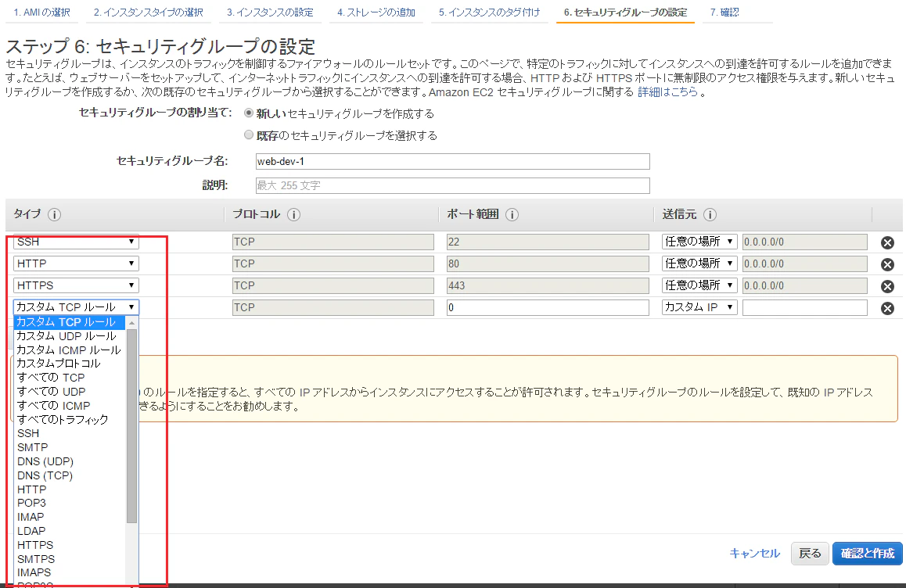Open 任意の場所 source dropdown in HTTP row

pos(699,264)
